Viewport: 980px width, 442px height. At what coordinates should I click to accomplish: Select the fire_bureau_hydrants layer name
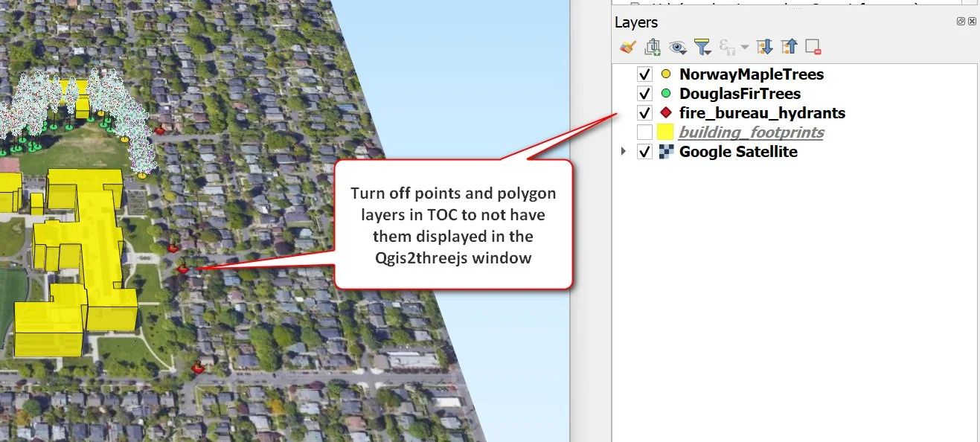(762, 113)
